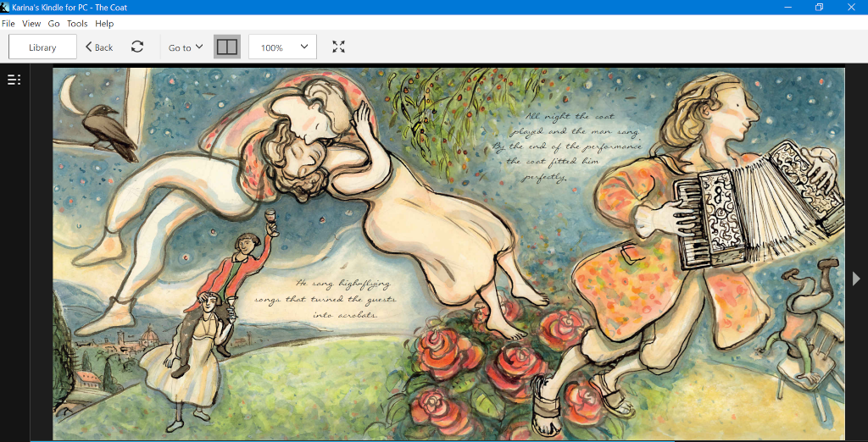The width and height of the screenshot is (868, 442).
Task: Open the Tools menu
Action: coord(77,23)
